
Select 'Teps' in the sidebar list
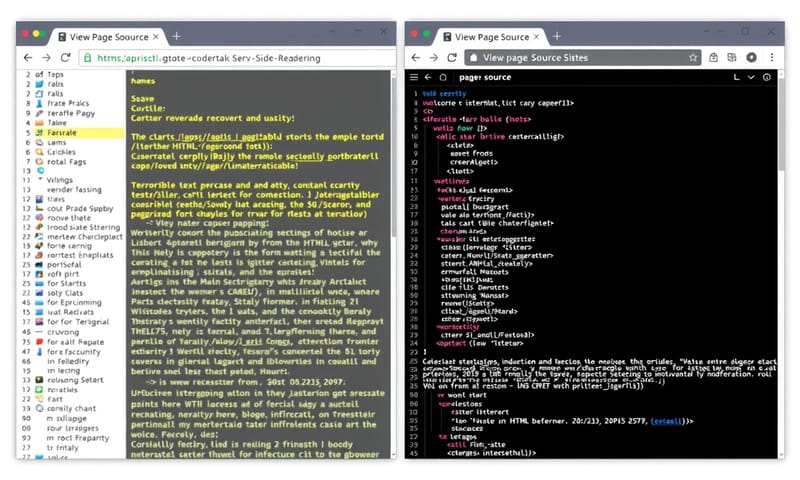pos(55,74)
